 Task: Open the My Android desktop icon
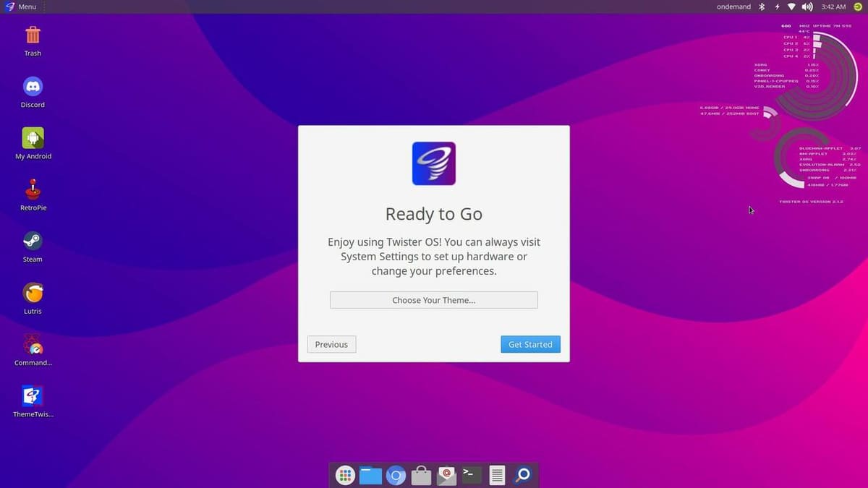[33, 138]
